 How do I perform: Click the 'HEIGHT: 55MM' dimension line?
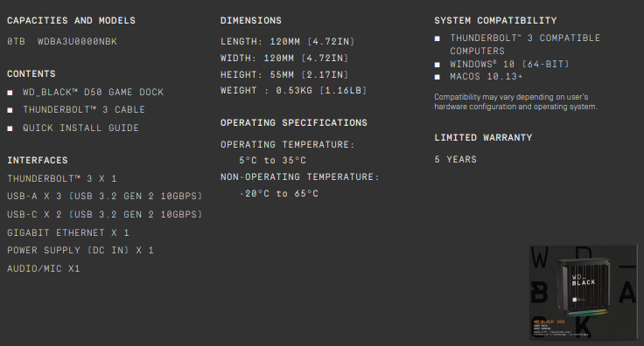[284, 75]
